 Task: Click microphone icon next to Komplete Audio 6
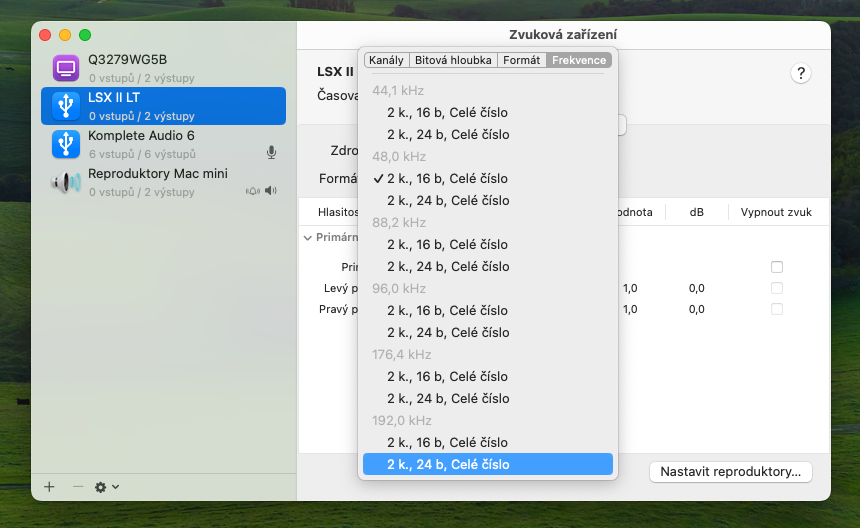point(271,152)
